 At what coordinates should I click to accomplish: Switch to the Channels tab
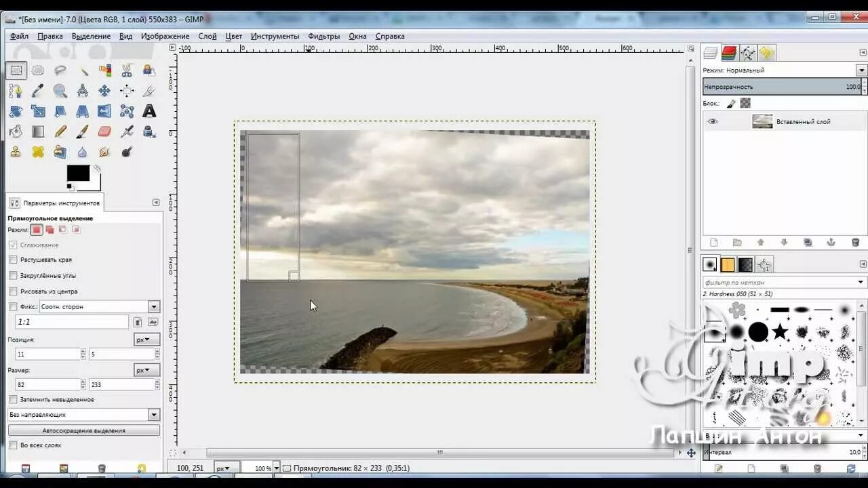[729, 53]
